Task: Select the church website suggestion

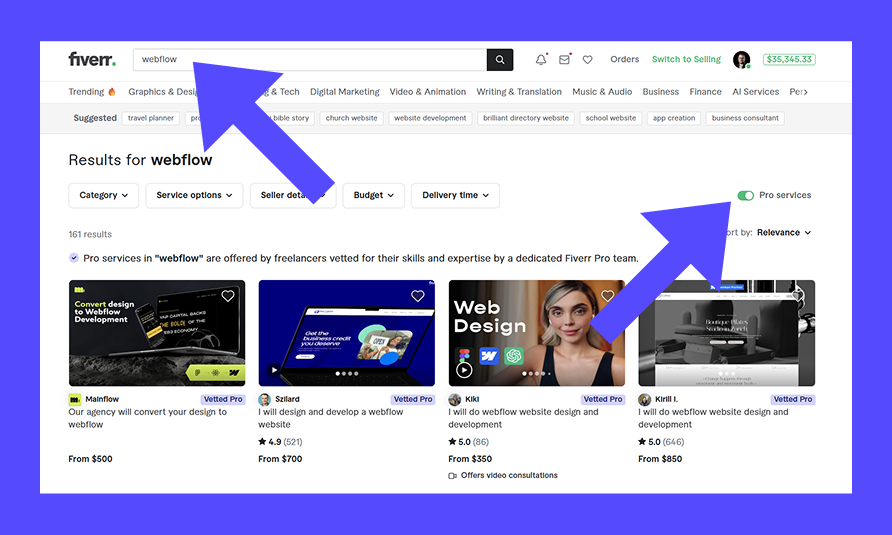Action: 352,118
